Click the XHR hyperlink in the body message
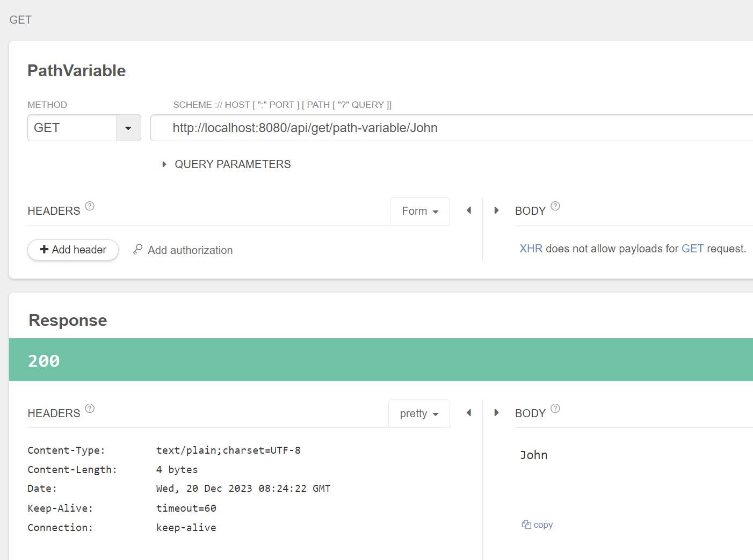753x560 pixels. (531, 248)
